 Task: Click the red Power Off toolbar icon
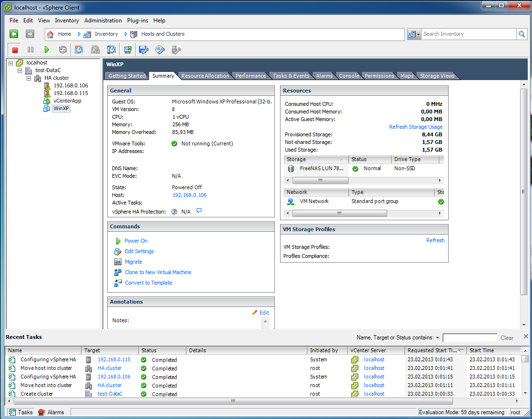coord(15,50)
